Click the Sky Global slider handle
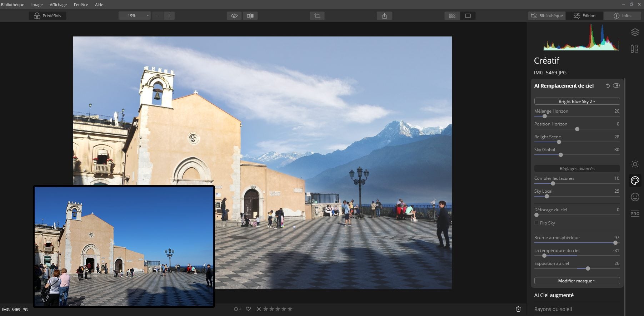Viewport: 644px width, 316px height. point(561,155)
